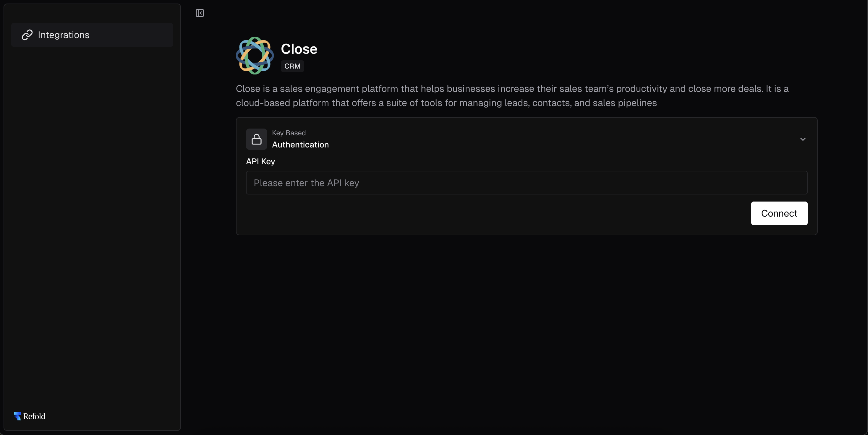
Task: Collapse the Key Based Authentication section
Action: (x=803, y=139)
